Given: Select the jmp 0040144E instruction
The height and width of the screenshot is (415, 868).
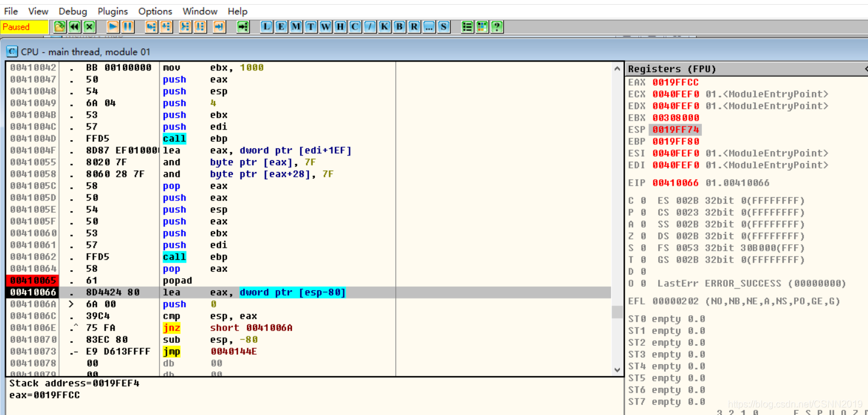Looking at the screenshot, I should (x=210, y=351).
